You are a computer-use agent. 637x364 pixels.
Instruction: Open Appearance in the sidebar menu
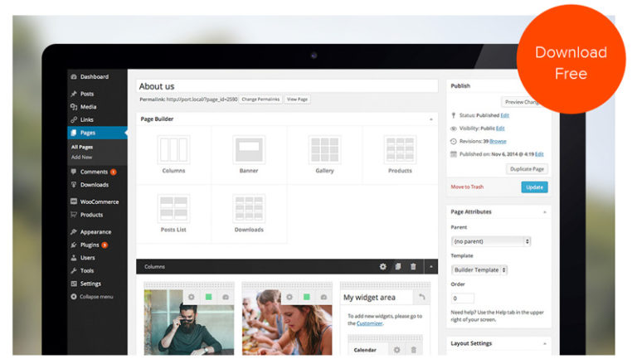click(x=95, y=232)
